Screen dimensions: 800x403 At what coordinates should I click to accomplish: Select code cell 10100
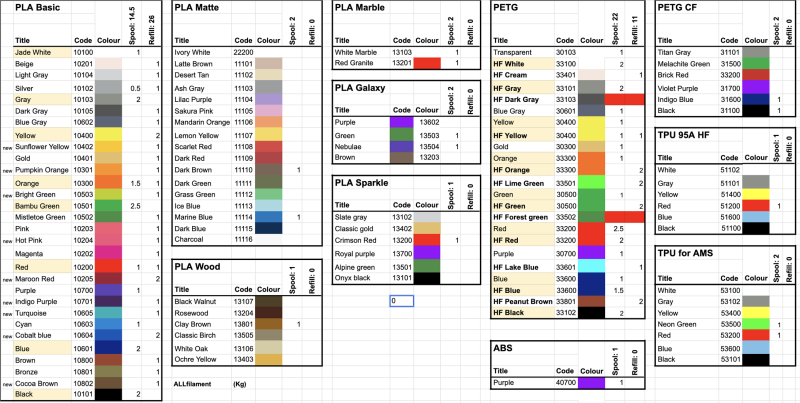pyautogui.click(x=83, y=52)
